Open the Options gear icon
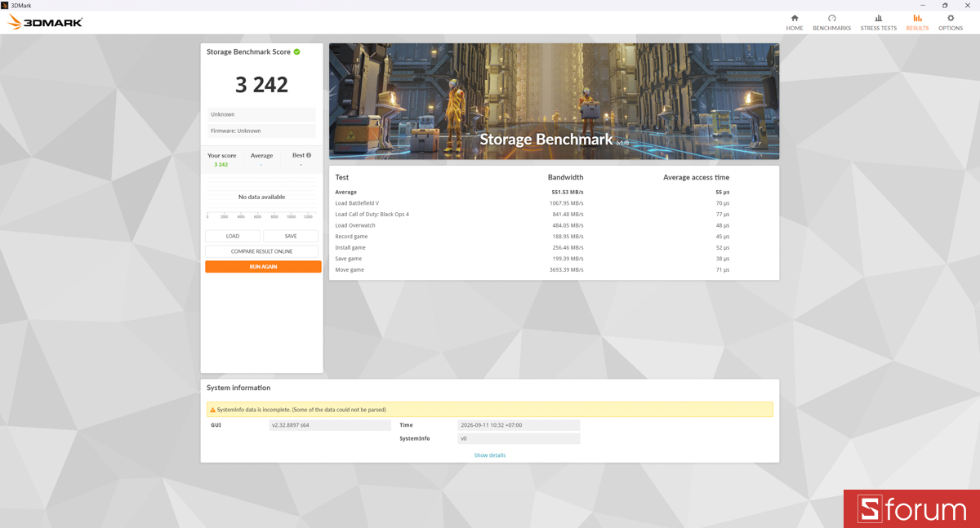 point(951,18)
